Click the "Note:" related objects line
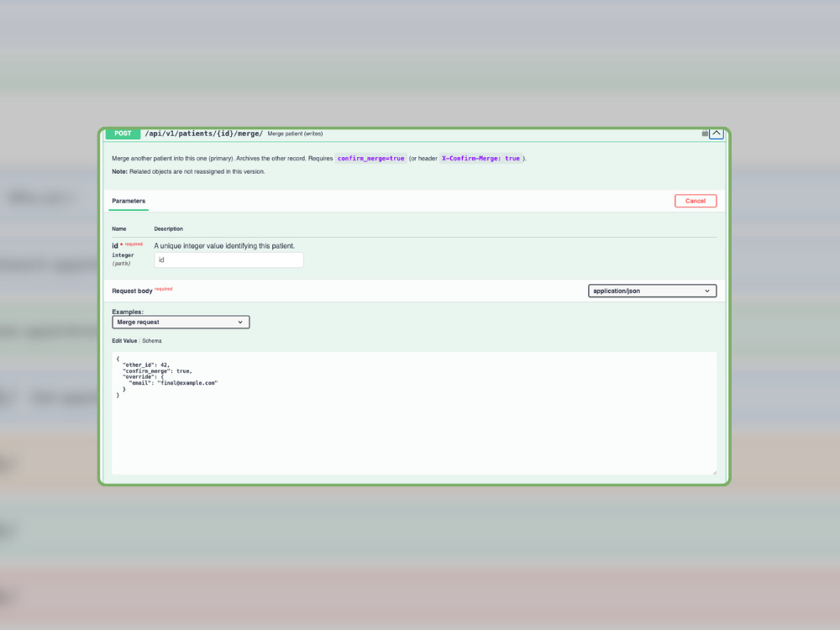Screen dimensions: 840x630 pos(188,171)
